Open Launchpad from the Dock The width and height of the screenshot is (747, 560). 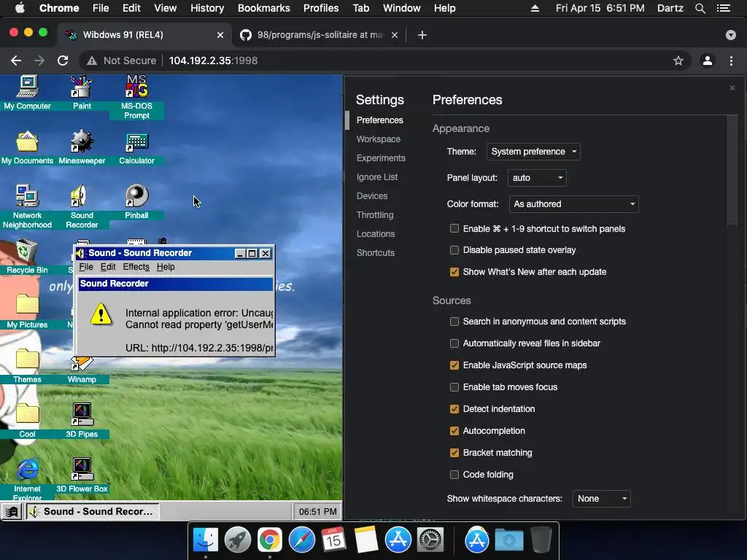237,540
